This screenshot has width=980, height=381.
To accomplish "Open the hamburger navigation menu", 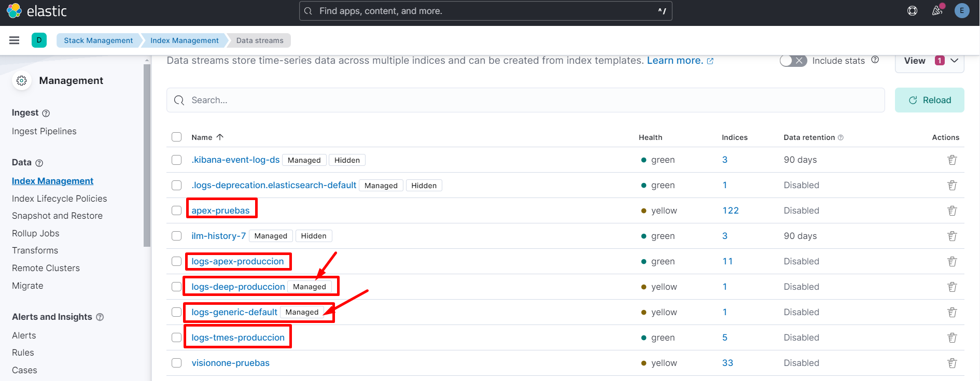I will click(15, 40).
